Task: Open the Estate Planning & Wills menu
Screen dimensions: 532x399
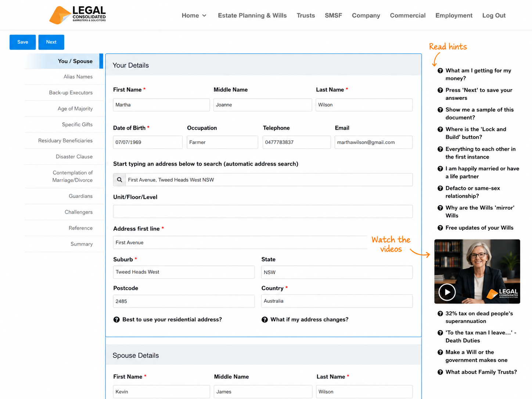Action: pos(252,15)
